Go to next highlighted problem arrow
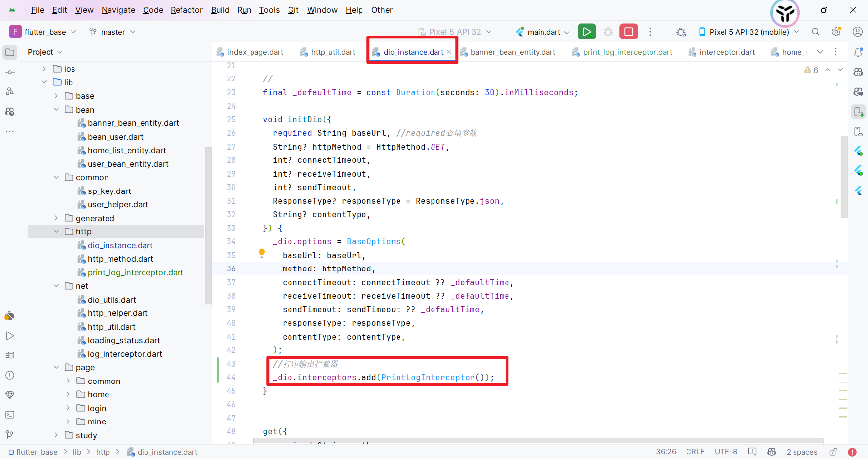 pos(840,70)
